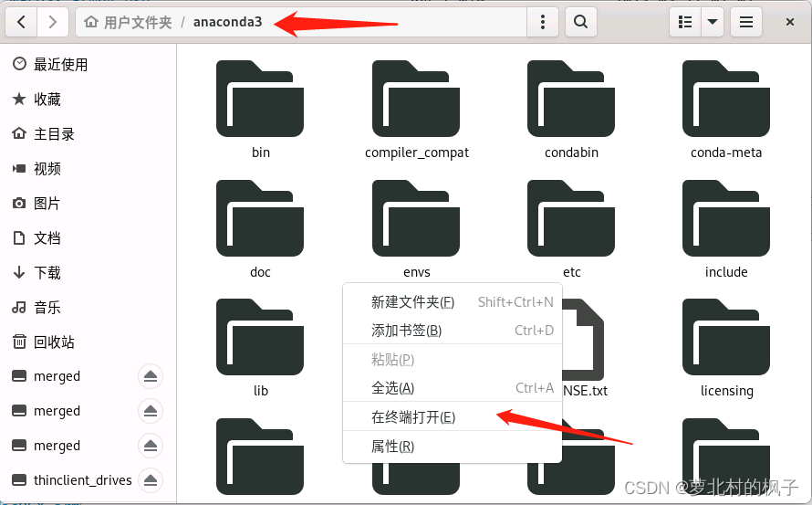
Task: Select the etc folder
Action: pos(571,228)
